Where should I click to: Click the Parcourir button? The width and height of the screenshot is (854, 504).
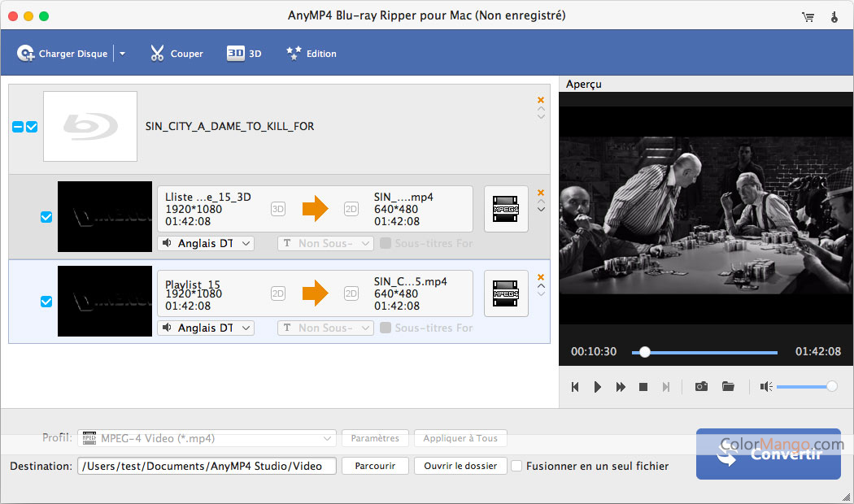click(x=375, y=466)
